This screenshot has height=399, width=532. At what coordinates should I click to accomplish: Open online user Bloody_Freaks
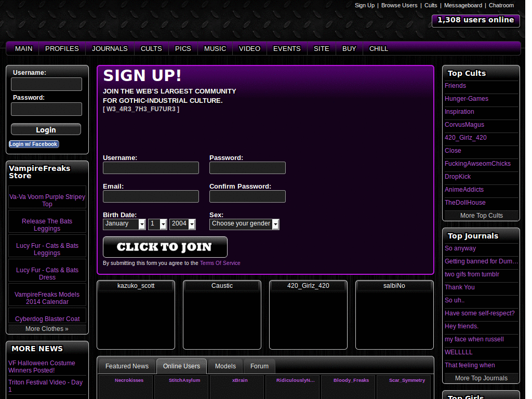coord(351,380)
